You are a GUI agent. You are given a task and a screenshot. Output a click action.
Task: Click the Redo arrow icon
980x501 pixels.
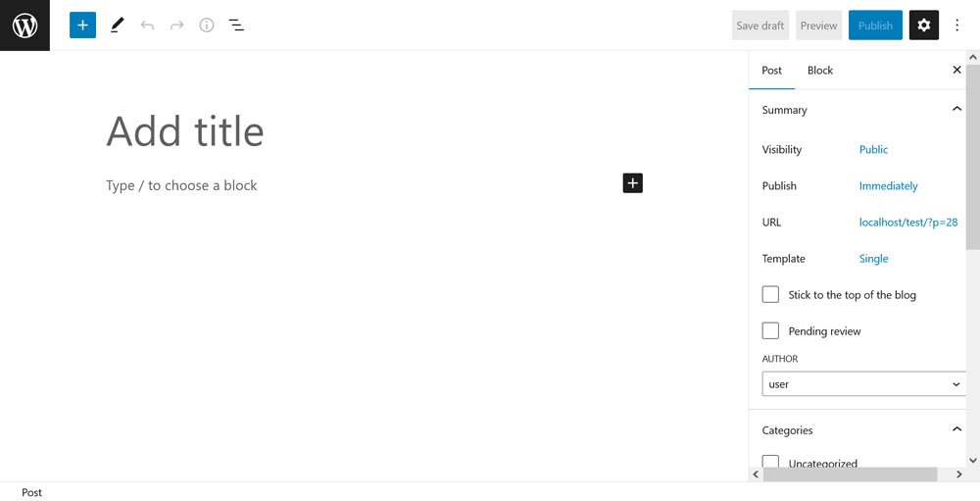[x=176, y=25]
